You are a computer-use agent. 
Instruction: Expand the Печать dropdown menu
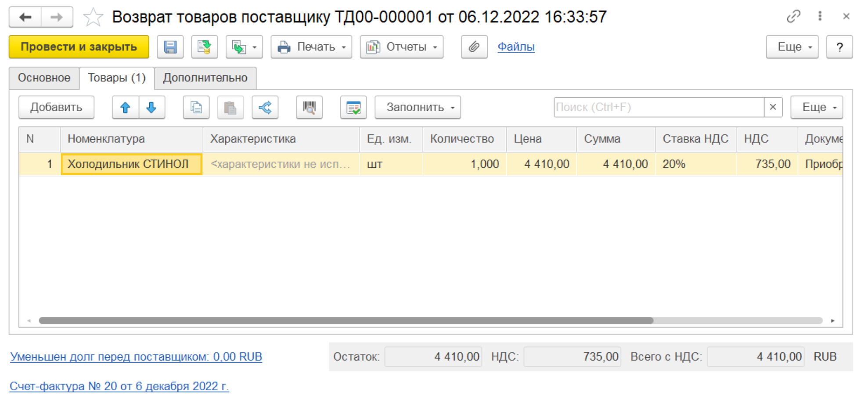coord(311,47)
